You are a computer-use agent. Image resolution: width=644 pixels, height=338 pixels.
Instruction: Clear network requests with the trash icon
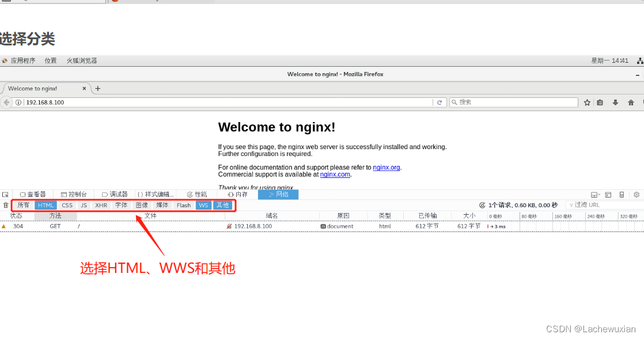tap(6, 205)
